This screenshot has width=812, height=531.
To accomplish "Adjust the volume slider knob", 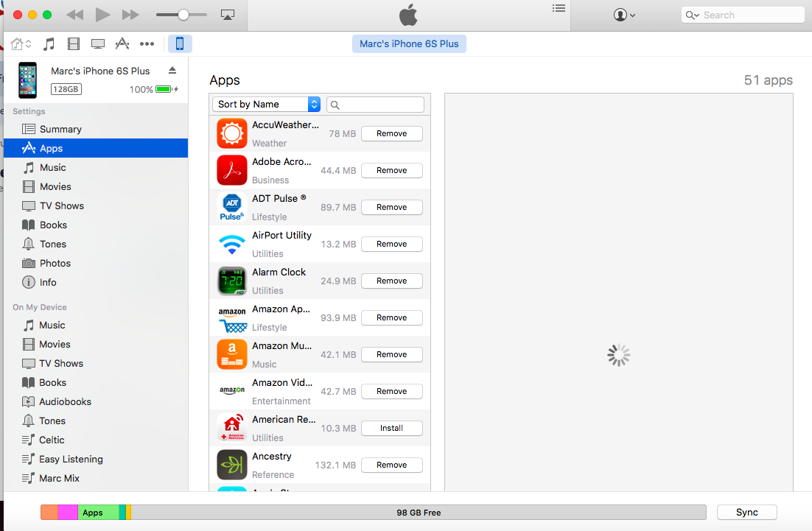I will 183,15.
